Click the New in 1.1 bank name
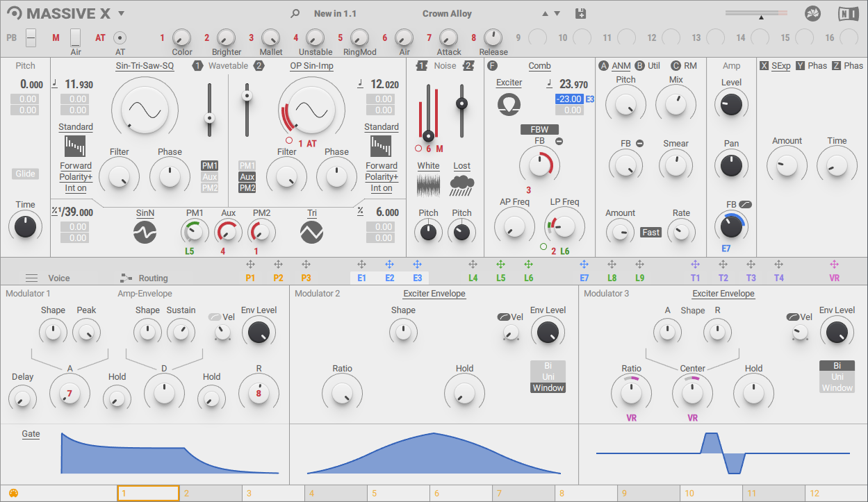 click(x=335, y=14)
